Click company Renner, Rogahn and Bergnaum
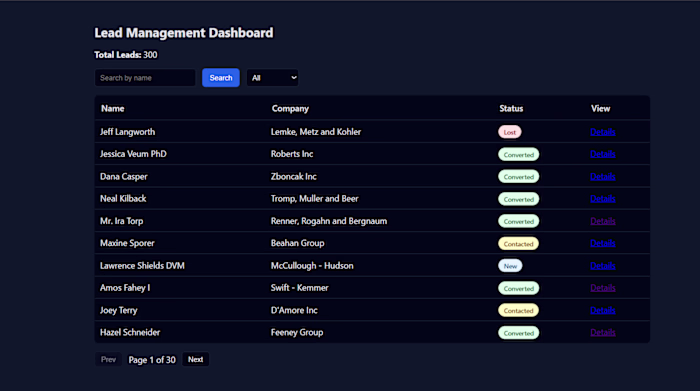The image size is (700, 391). [x=329, y=221]
